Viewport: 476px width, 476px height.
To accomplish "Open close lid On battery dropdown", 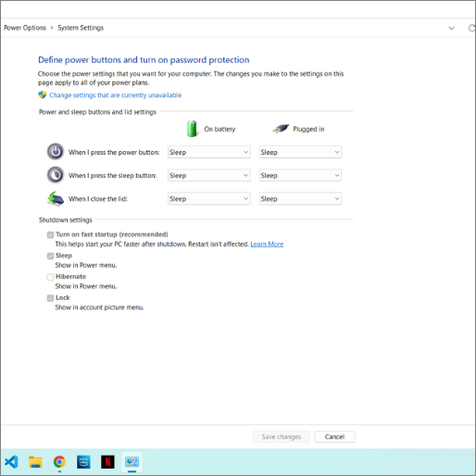I will coord(209,199).
